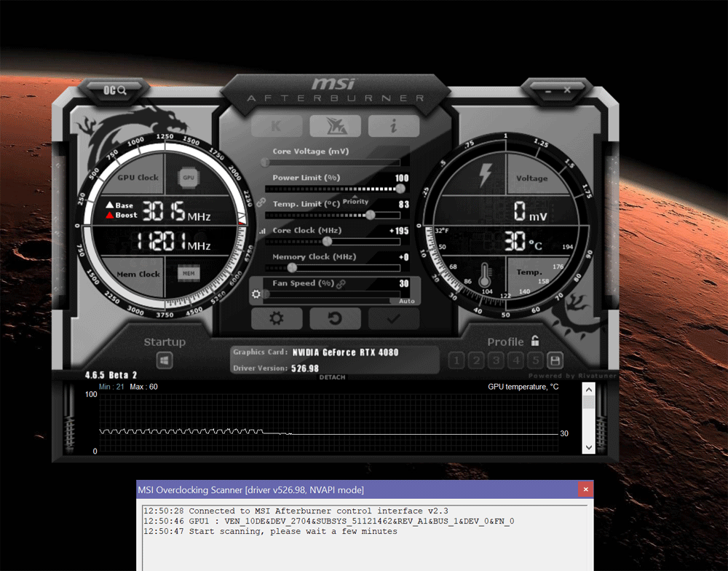Toggle fan speed Auto mode
The width and height of the screenshot is (728, 571).
coord(407,301)
